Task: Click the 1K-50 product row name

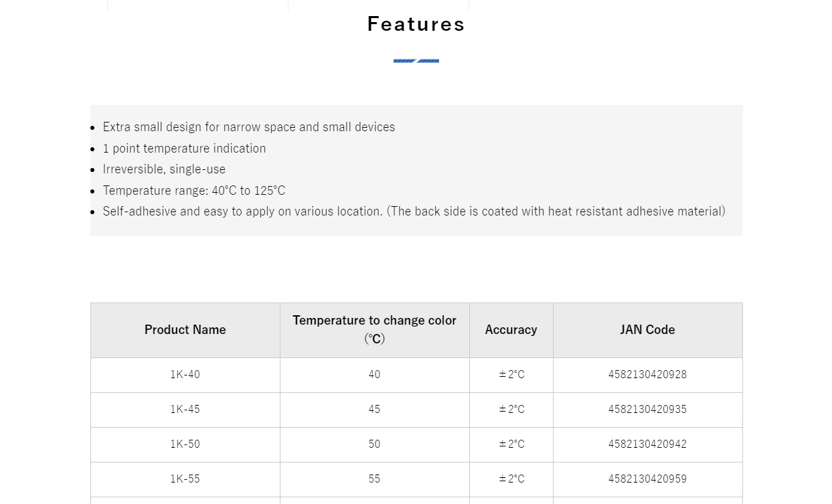Action: coord(185,444)
